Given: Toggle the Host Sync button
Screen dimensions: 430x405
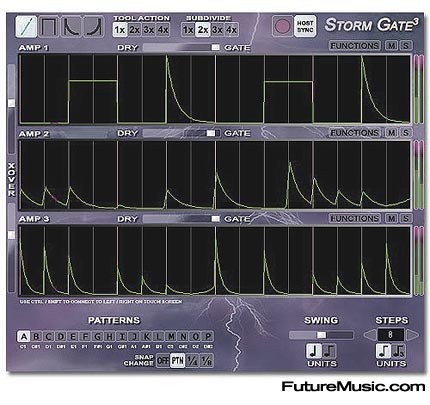Looking at the screenshot, I should 305,26.
